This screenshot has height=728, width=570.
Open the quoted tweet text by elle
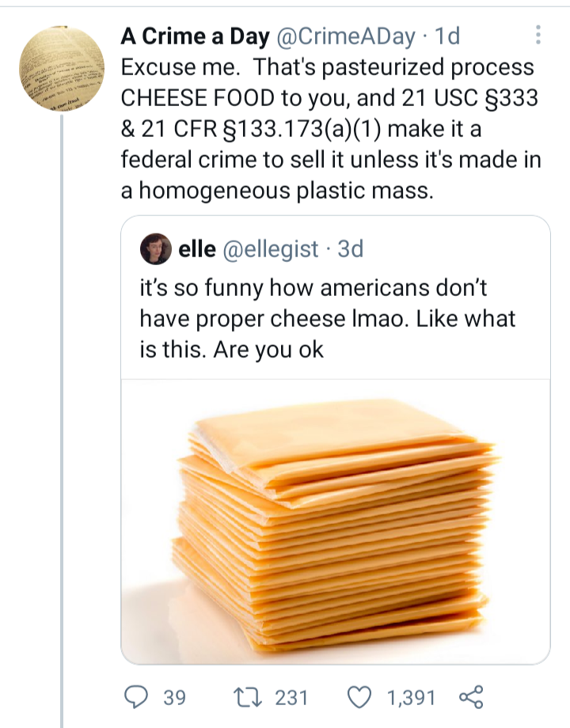click(326, 318)
